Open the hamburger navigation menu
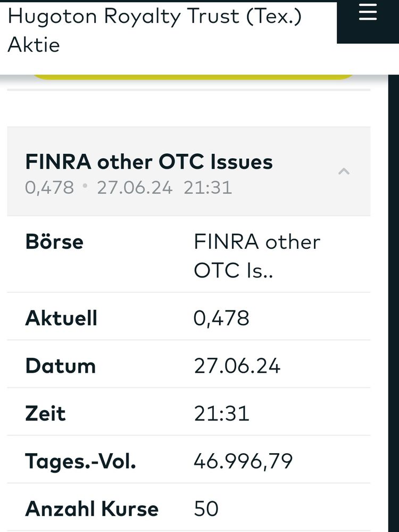The height and width of the screenshot is (532, 399). tap(368, 12)
